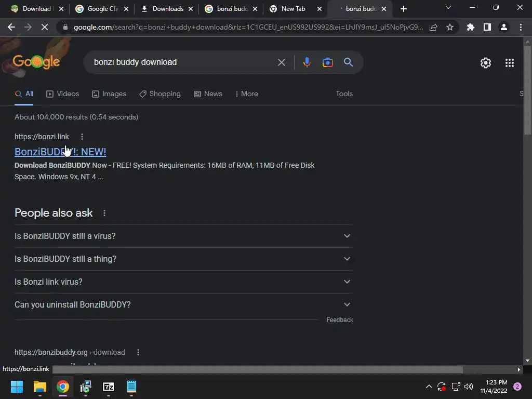Open the More search filters menu
Image resolution: width=532 pixels, height=399 pixels.
[246, 94]
